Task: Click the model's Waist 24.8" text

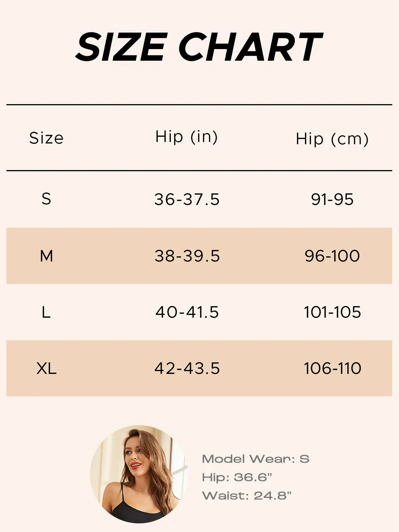Action: click(247, 496)
